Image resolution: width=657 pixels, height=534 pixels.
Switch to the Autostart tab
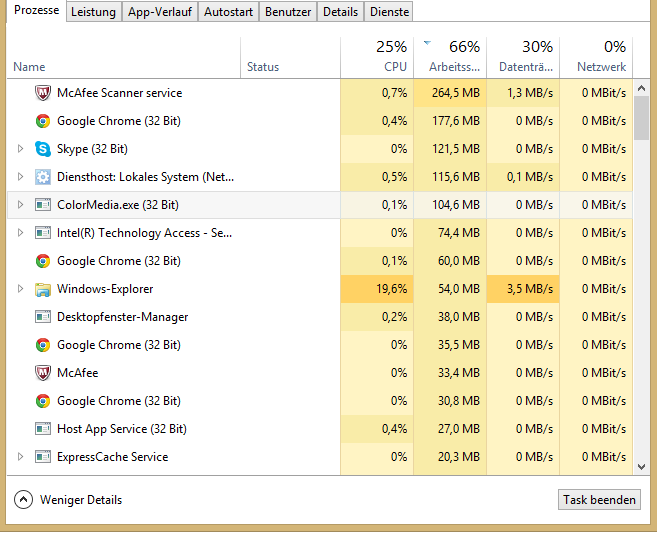click(228, 12)
